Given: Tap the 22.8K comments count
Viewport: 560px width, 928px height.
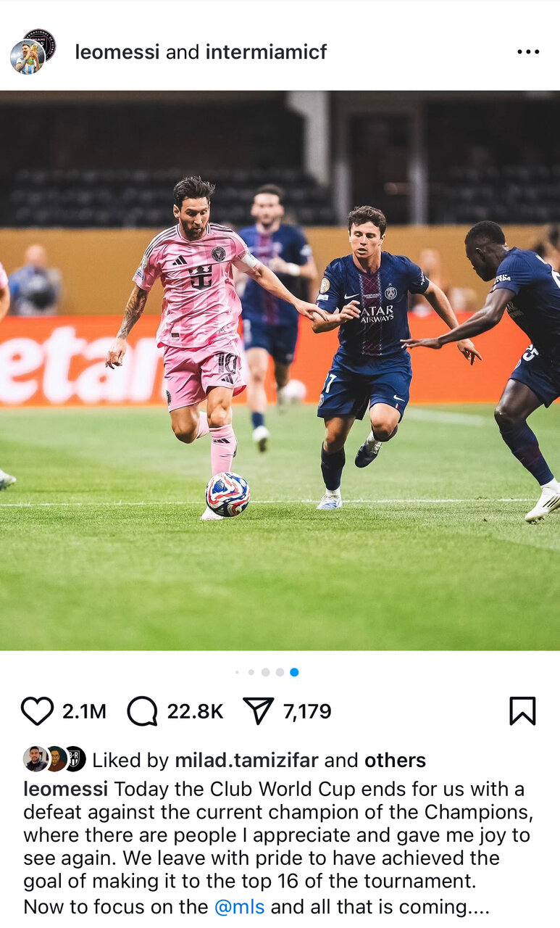Looking at the screenshot, I should 195,712.
